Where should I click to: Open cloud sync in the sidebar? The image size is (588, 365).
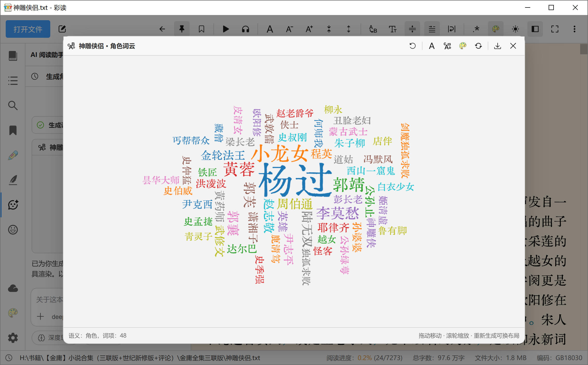(x=13, y=288)
